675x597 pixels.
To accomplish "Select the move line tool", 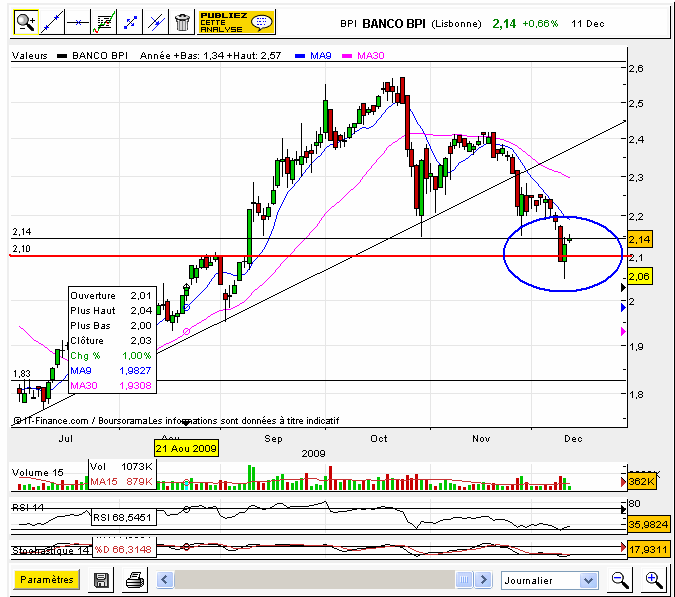I will pyautogui.click(x=130, y=22).
